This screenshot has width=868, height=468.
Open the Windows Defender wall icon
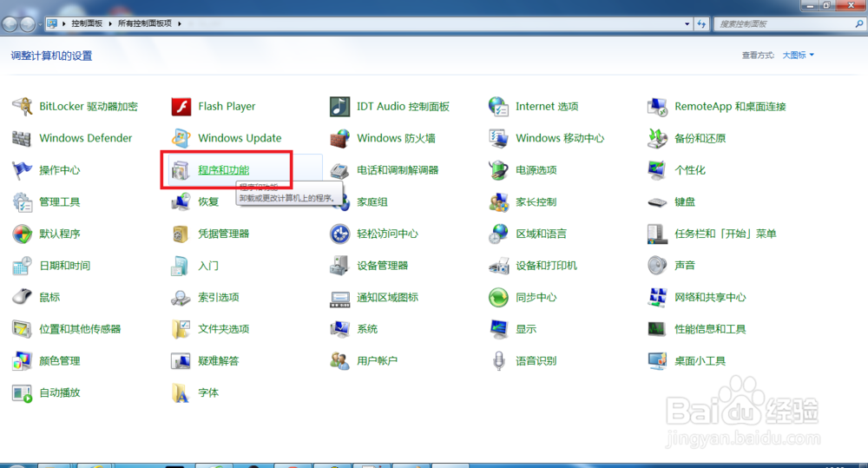23,138
